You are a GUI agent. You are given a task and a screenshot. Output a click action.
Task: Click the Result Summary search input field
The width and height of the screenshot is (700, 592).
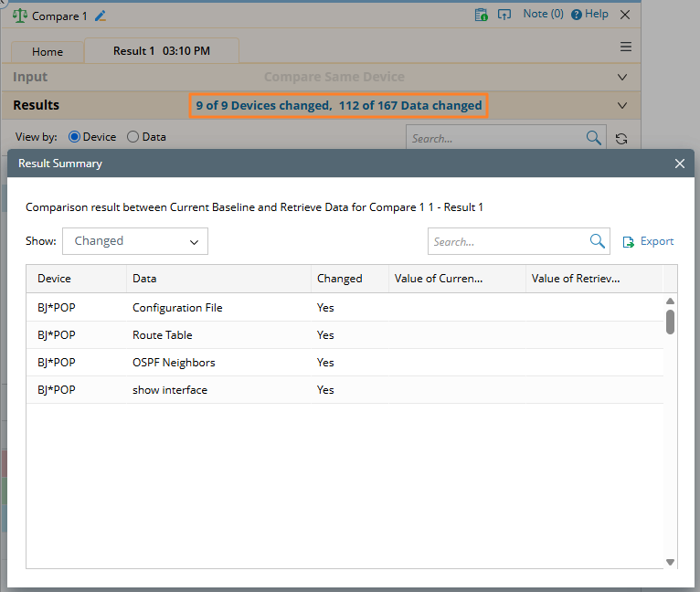[508, 242]
